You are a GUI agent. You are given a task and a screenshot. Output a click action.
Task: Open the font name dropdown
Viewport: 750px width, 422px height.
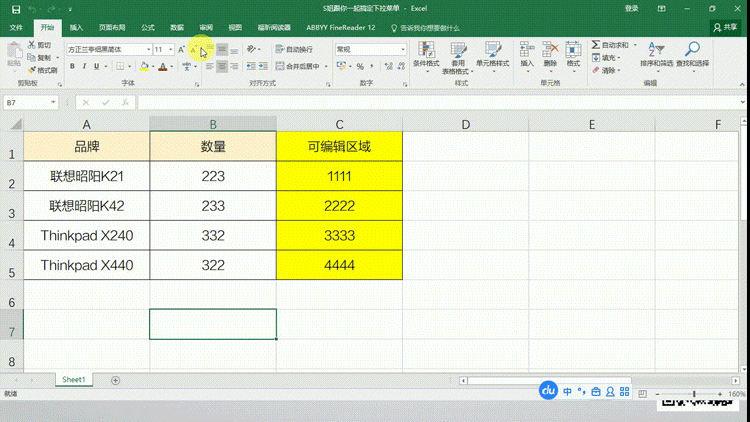point(148,49)
